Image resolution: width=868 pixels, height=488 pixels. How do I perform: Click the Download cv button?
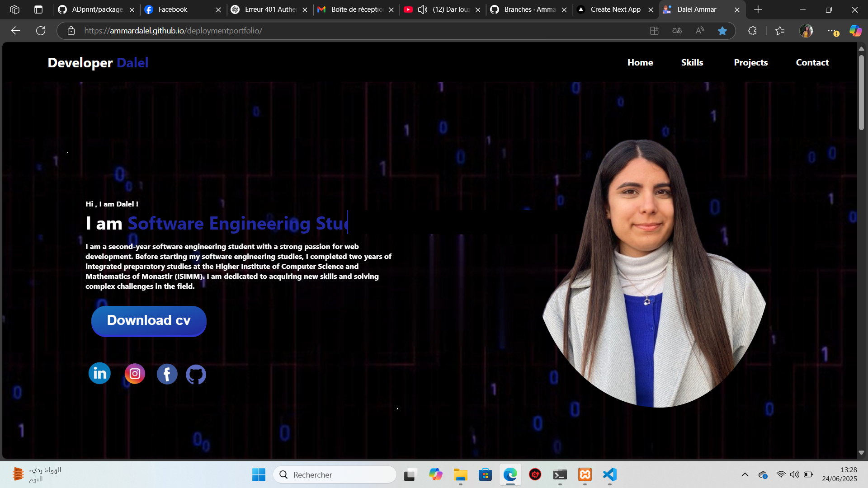pos(149,321)
